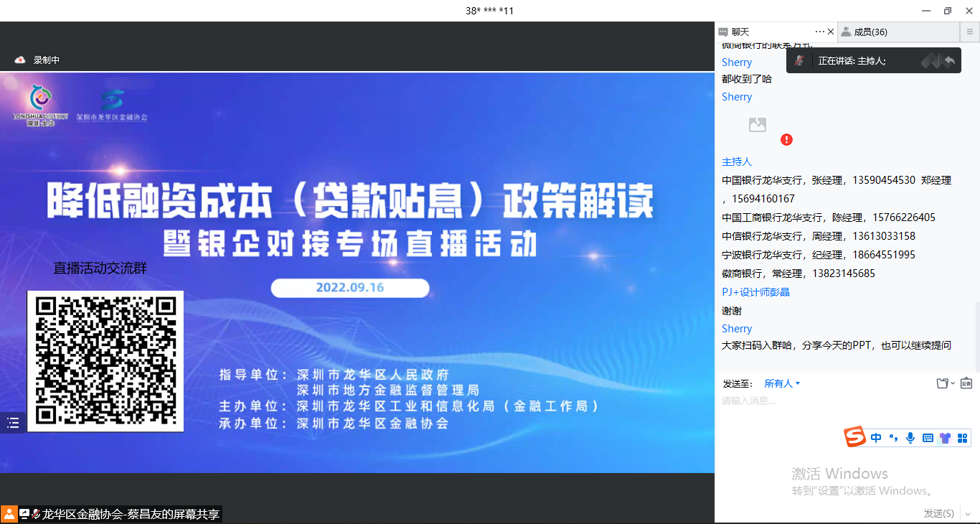Click the return arrow in speaker bar
The image size is (980, 524).
pos(950,61)
